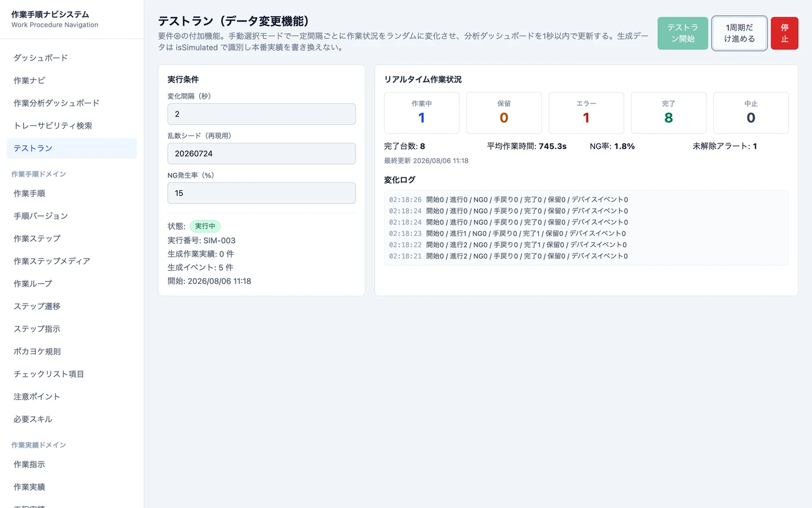812x508 pixels.
Task: Click the NG率: 1.8% value
Action: pyautogui.click(x=612, y=146)
